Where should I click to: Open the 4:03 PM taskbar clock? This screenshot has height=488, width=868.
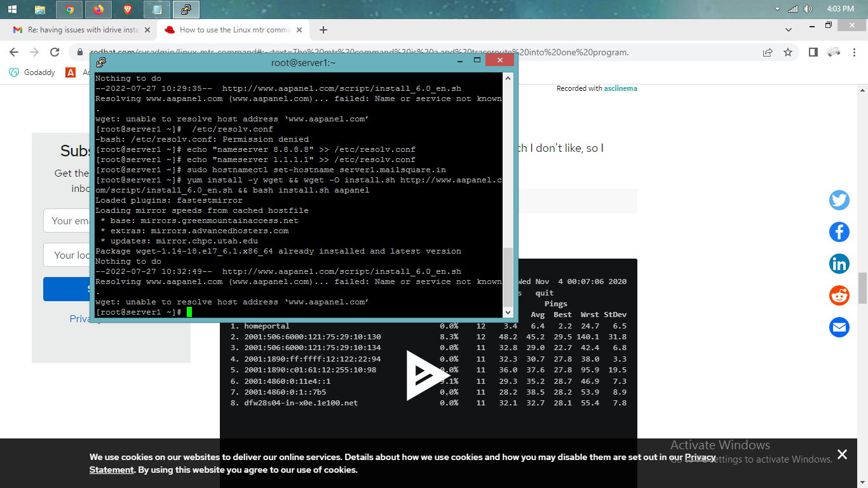coord(840,10)
